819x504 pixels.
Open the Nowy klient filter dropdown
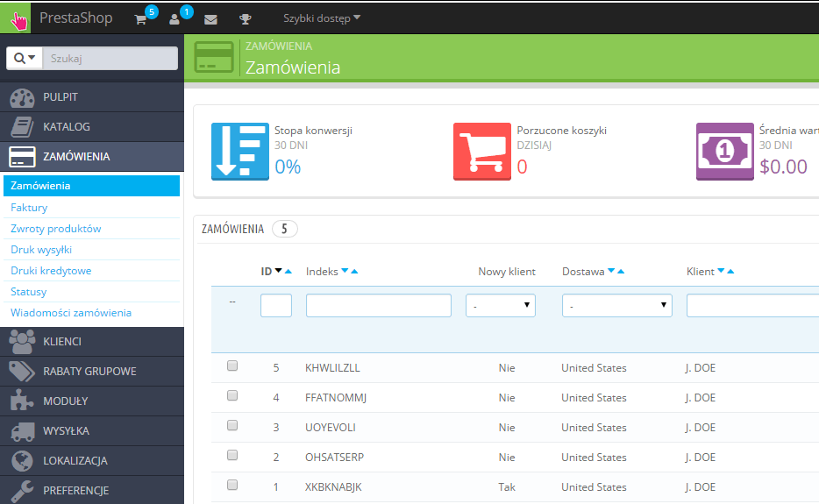(x=500, y=305)
